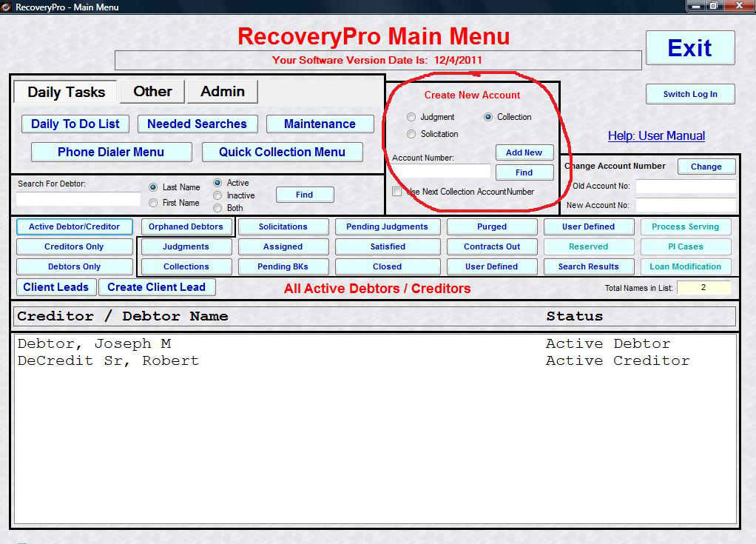The height and width of the screenshot is (544, 756).
Task: Select Both debtor filter radio
Action: 217,208
